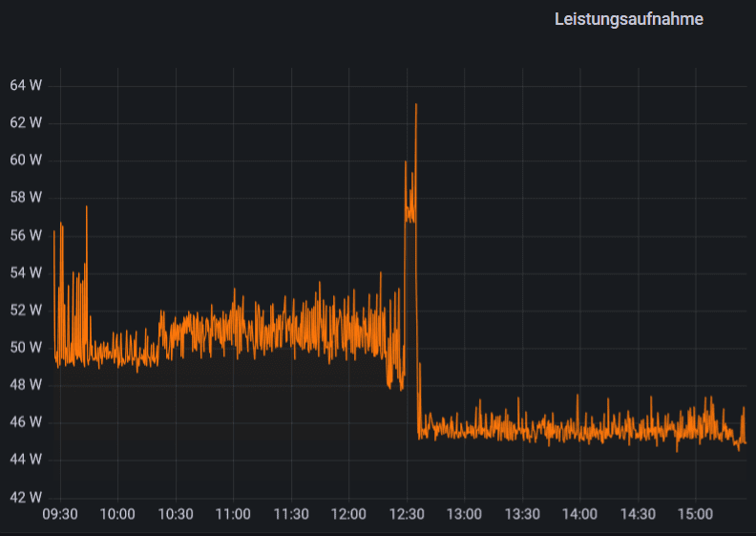Click the 14:30 time axis label
This screenshot has width=756, height=536.
click(639, 514)
